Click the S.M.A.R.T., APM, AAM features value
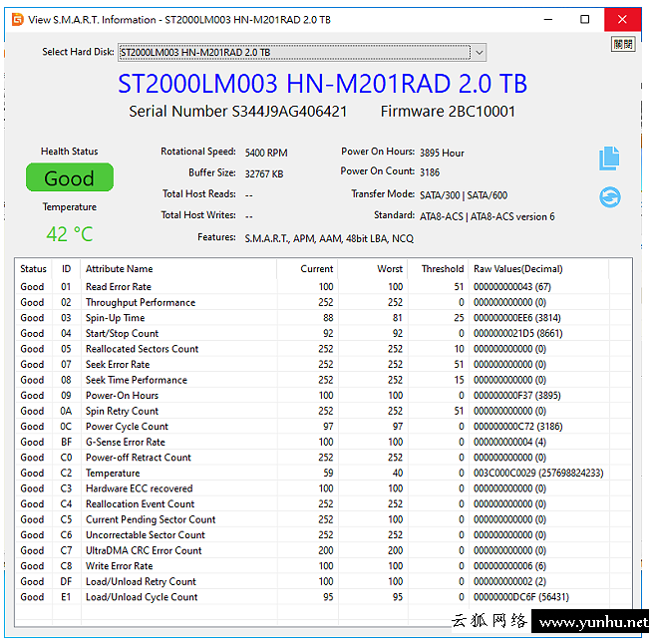The image size is (652, 644). (x=329, y=238)
